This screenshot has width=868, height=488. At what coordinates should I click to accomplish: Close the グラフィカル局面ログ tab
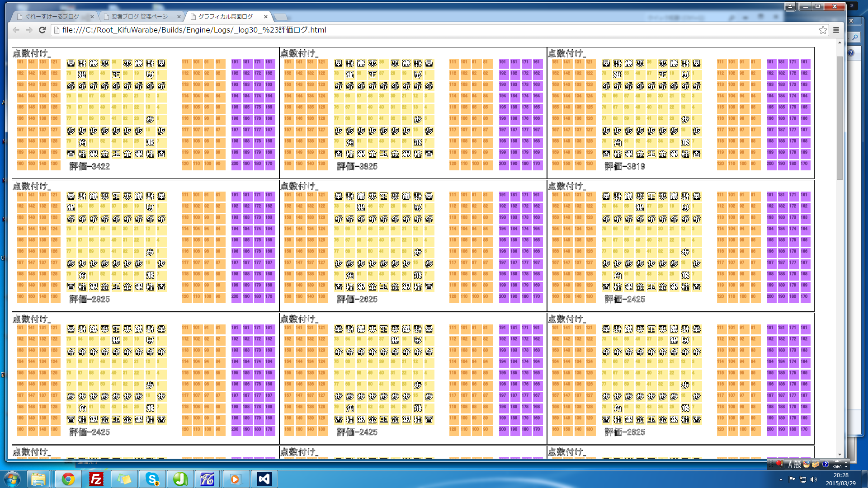pyautogui.click(x=266, y=17)
